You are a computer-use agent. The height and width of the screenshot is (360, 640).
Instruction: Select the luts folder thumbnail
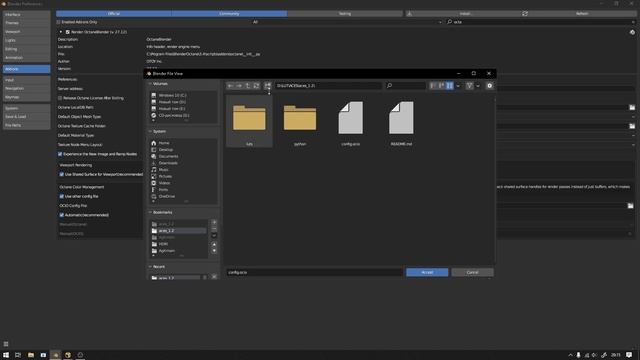[x=249, y=122]
